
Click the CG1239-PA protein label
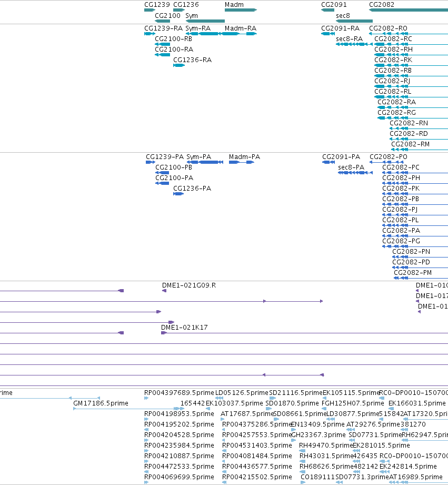(165, 156)
